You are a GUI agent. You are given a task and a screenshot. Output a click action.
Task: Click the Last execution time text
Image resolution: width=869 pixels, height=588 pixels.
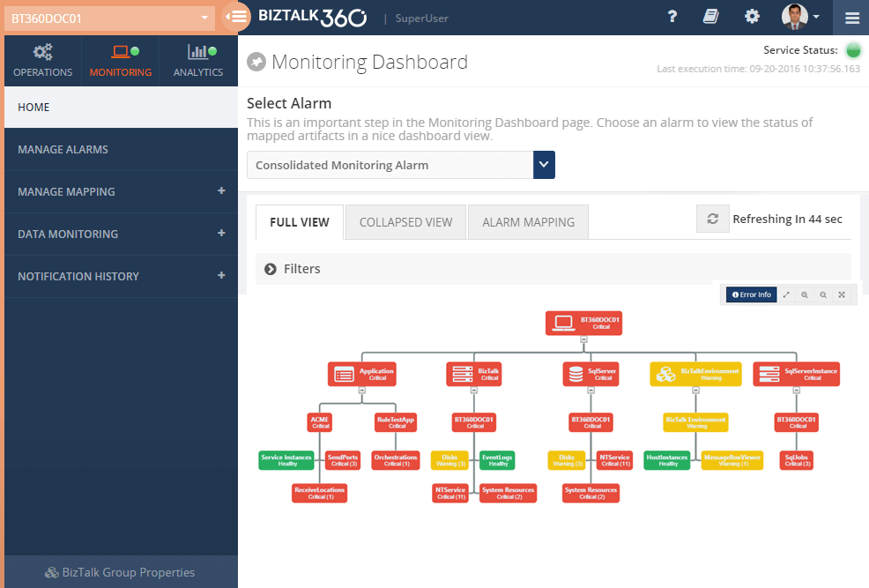[x=758, y=69]
